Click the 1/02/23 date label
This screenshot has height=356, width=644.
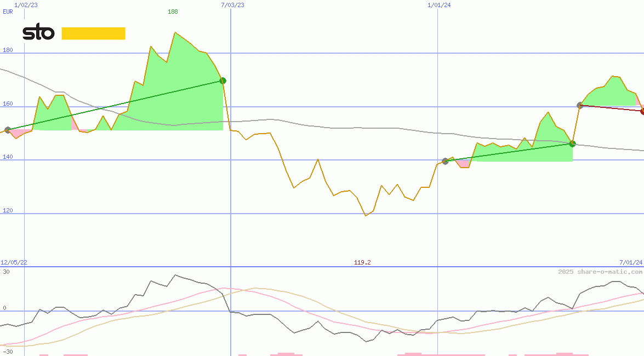click(26, 4)
